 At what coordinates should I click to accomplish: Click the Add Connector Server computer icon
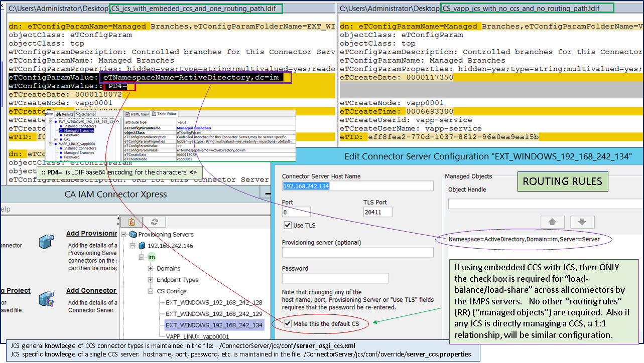[x=45, y=300]
